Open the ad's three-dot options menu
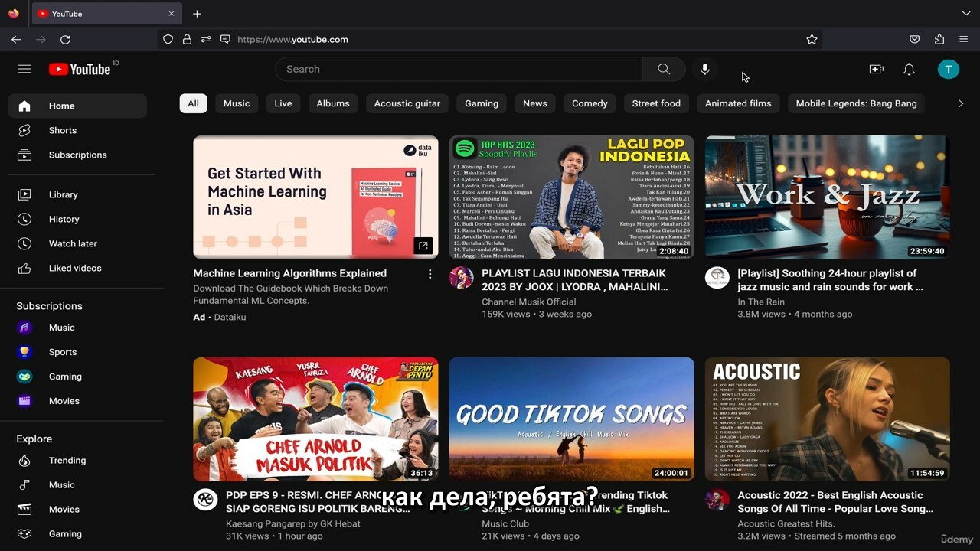 pos(430,274)
